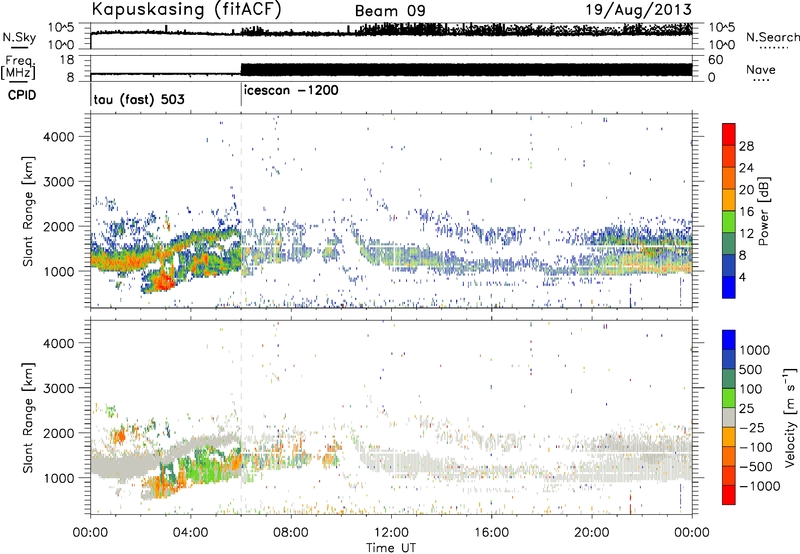The image size is (800, 554).
Task: Click the 4000 tick on power panel axis
Action: coord(59,137)
